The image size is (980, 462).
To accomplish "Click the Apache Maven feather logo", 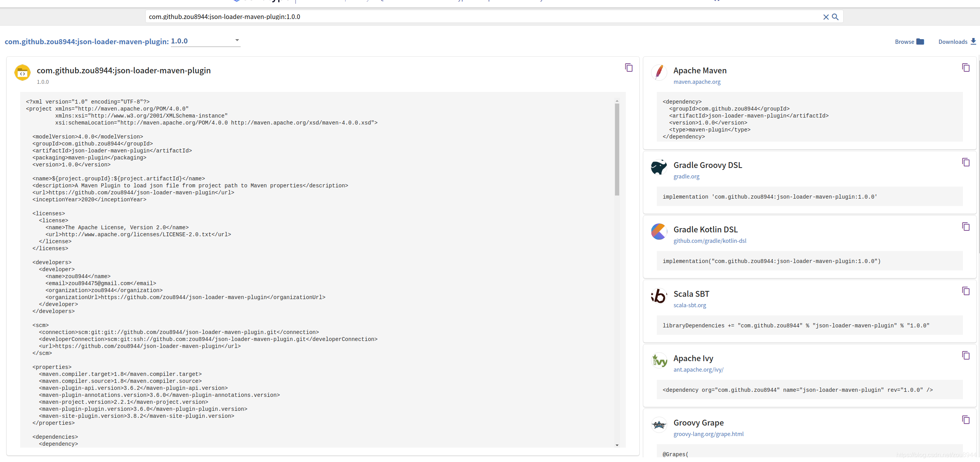I will pos(659,73).
